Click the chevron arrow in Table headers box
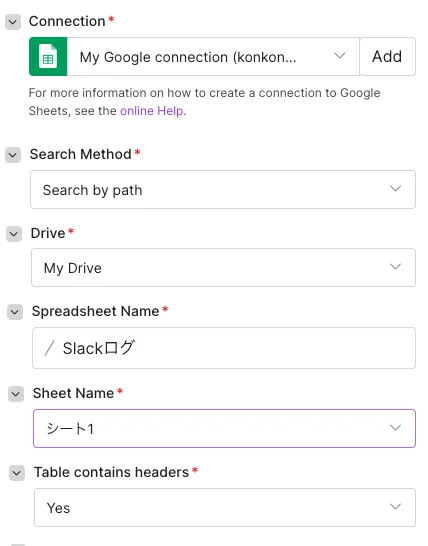This screenshot has width=428, height=546. coord(396,507)
